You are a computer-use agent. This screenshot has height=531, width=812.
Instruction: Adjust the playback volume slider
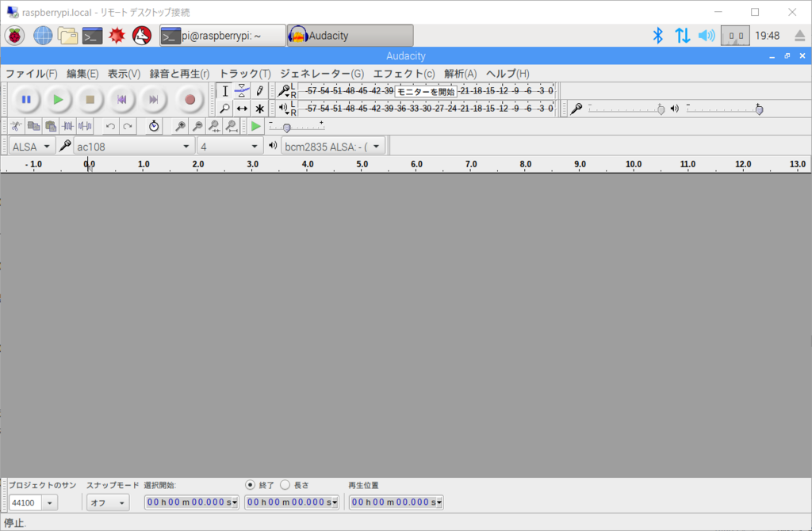725,109
